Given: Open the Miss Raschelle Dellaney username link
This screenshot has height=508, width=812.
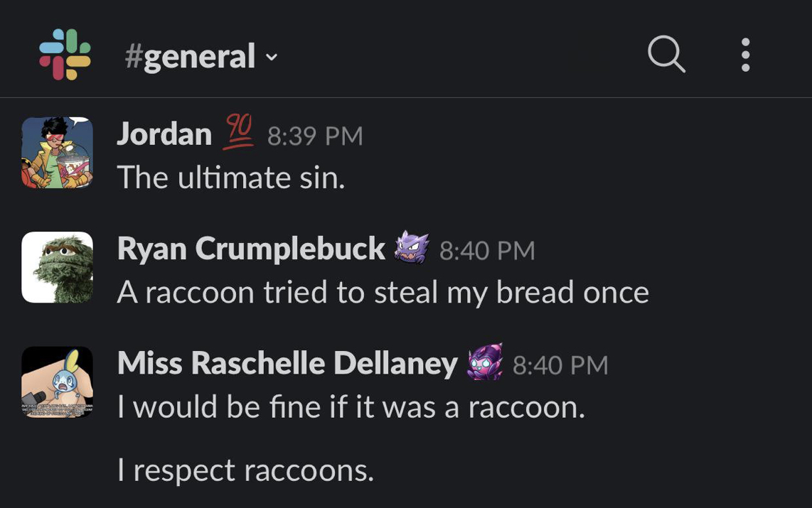Looking at the screenshot, I should 287,364.
